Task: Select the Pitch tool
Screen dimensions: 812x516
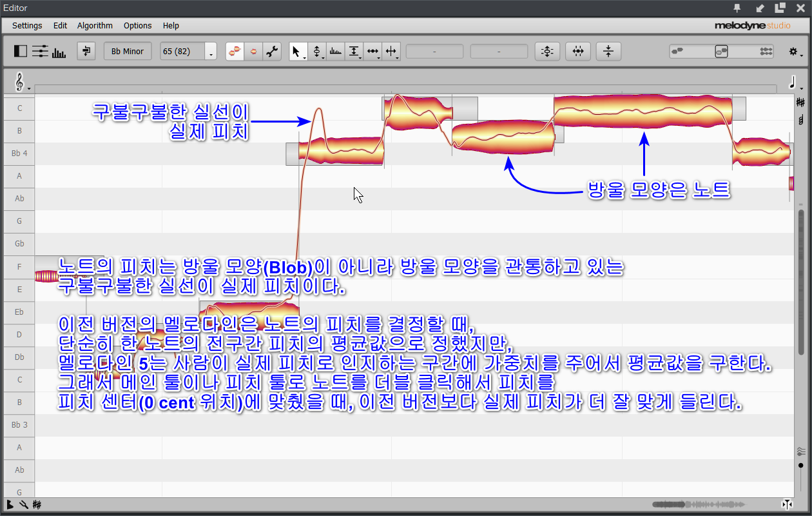Action: click(x=316, y=51)
